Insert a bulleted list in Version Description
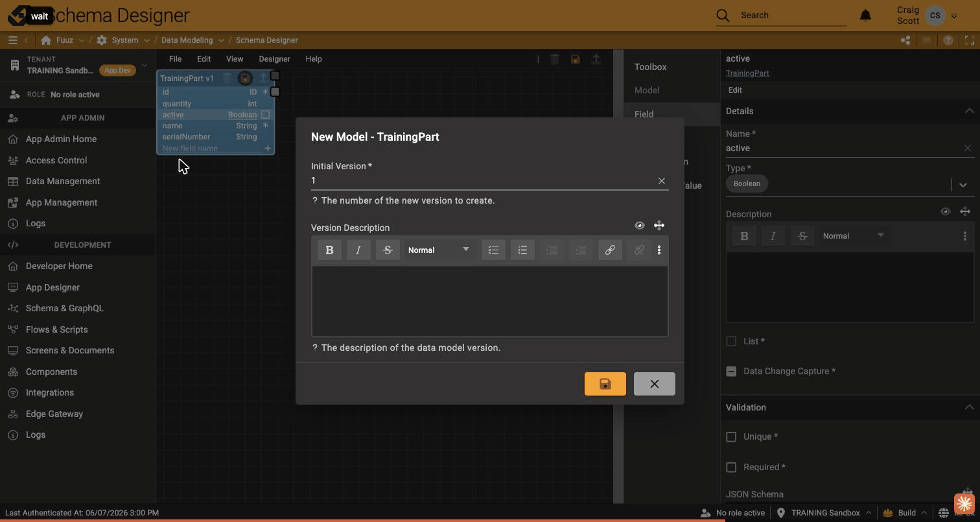Screen dimensions: 980x522 [x=493, y=250]
